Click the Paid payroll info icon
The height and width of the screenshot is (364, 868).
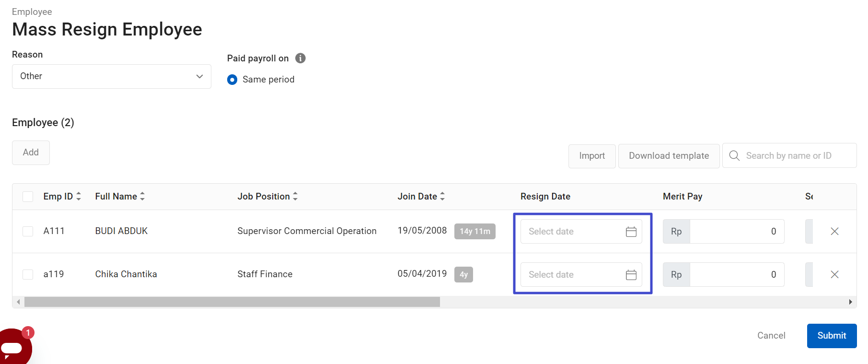[301, 58]
